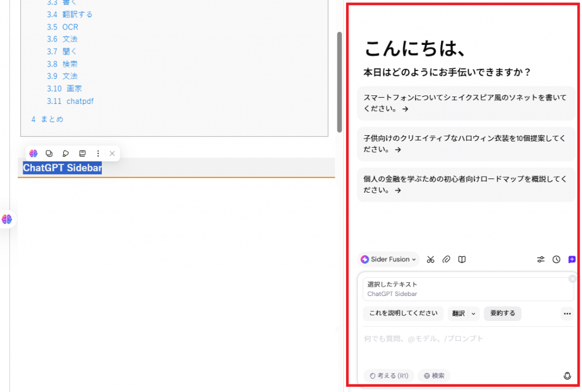Click the paperclip attach file icon

coord(447,260)
